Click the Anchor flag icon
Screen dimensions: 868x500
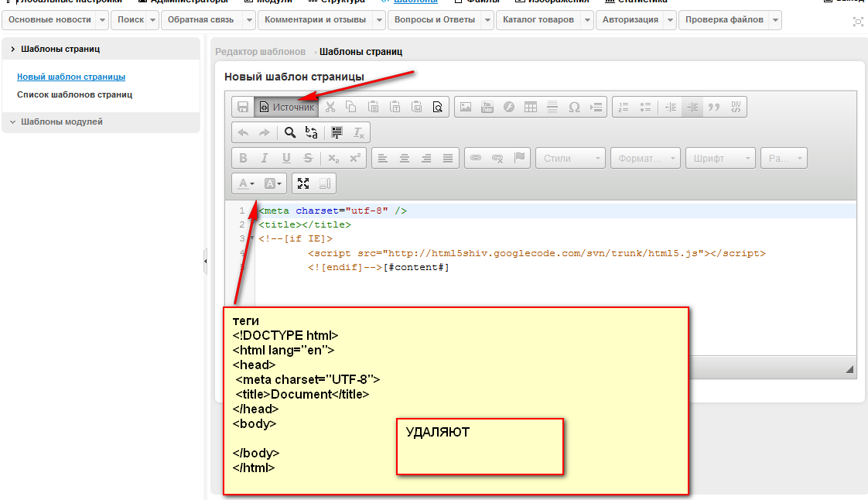[x=519, y=158]
